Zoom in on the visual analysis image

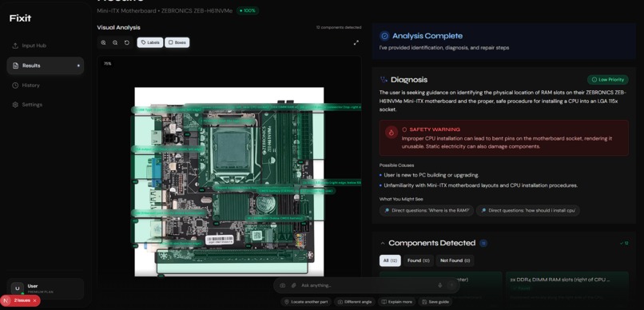click(104, 42)
